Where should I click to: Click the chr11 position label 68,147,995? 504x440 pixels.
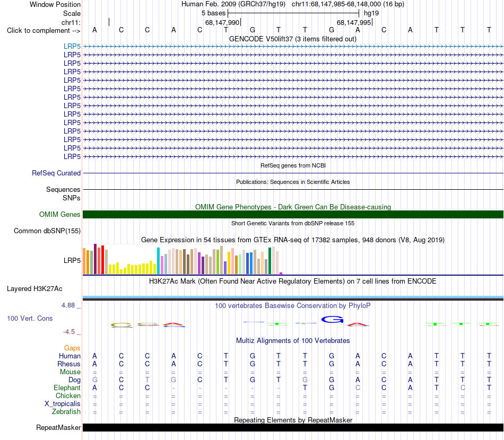(354, 23)
